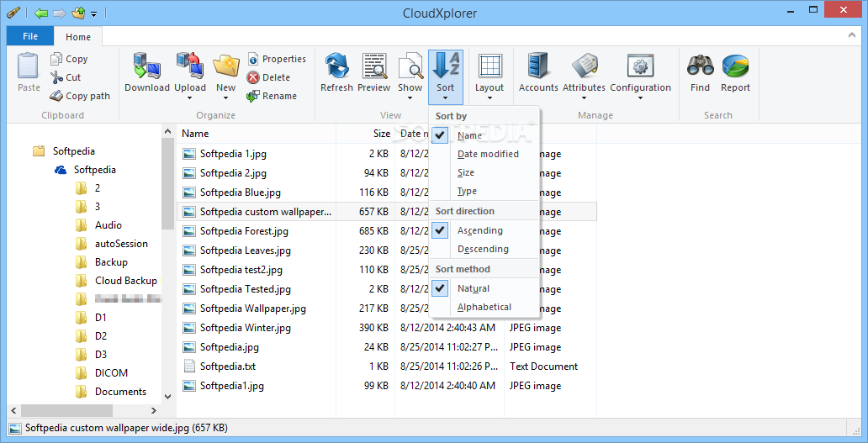Click the OneDrive cloud icon beside Softpedia
This screenshot has width=868, height=443.
61,170
